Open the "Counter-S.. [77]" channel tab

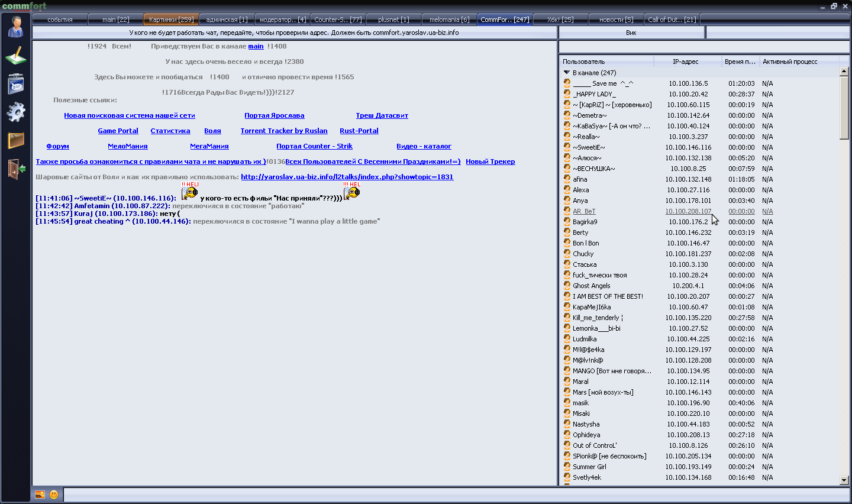tap(338, 20)
